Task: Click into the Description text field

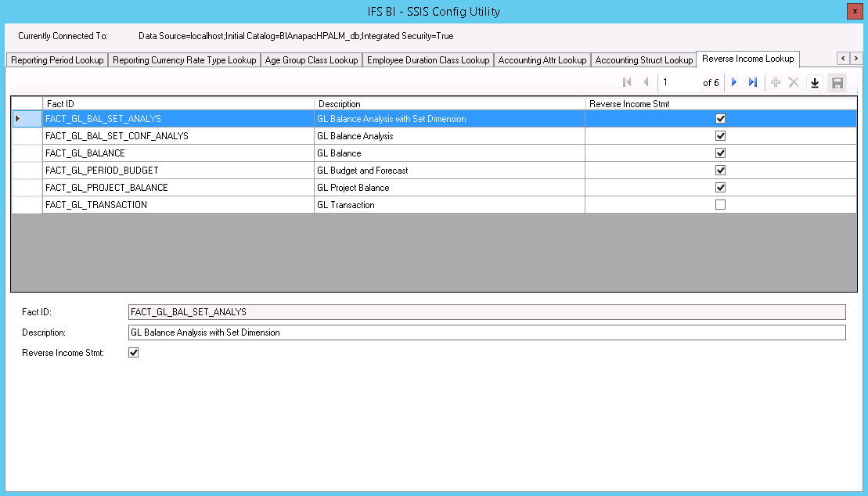Action: (486, 332)
